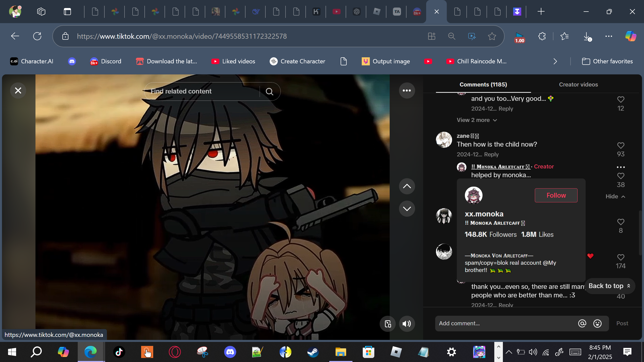Open the emoji picker in comment box
The image size is (644, 362).
pos(597,324)
